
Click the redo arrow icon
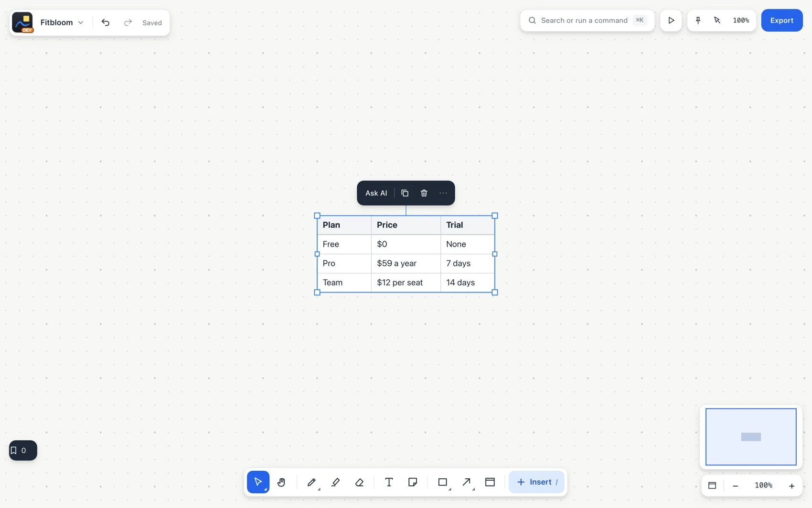point(128,22)
